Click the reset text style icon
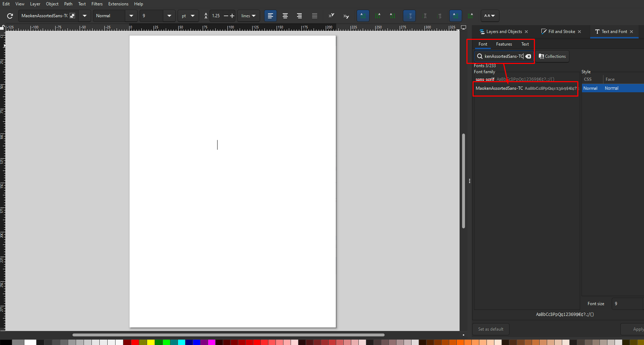 pos(10,16)
